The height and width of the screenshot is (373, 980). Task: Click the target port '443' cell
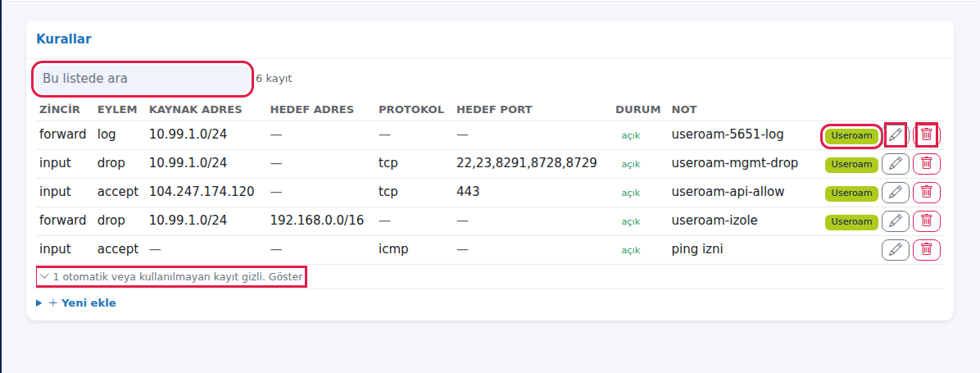[x=468, y=192]
